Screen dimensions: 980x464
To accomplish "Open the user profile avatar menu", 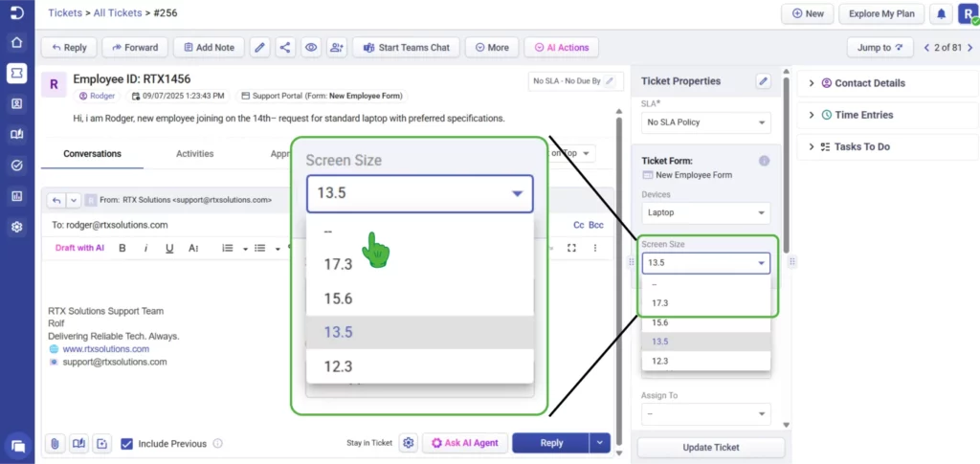I will pos(968,13).
